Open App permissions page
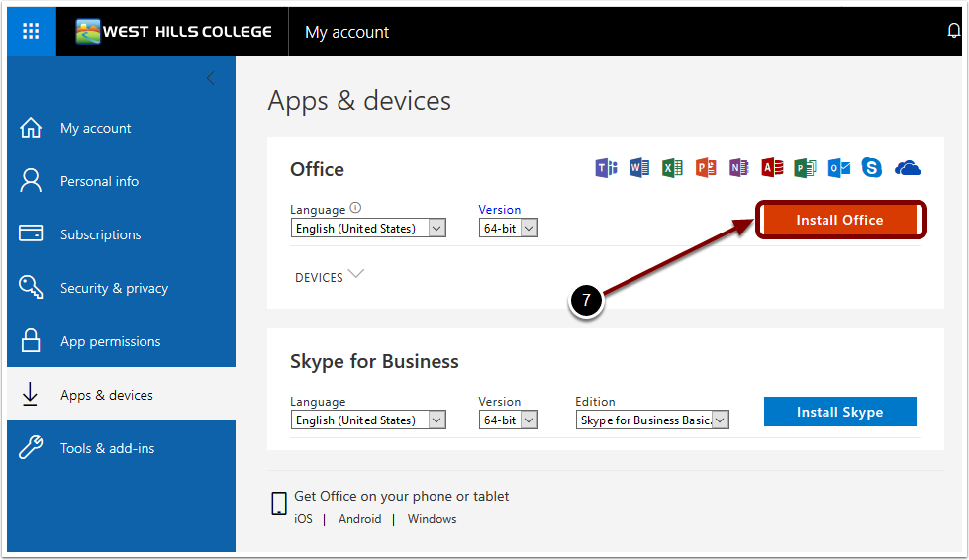Viewport: 969px width, 560px height. click(111, 341)
